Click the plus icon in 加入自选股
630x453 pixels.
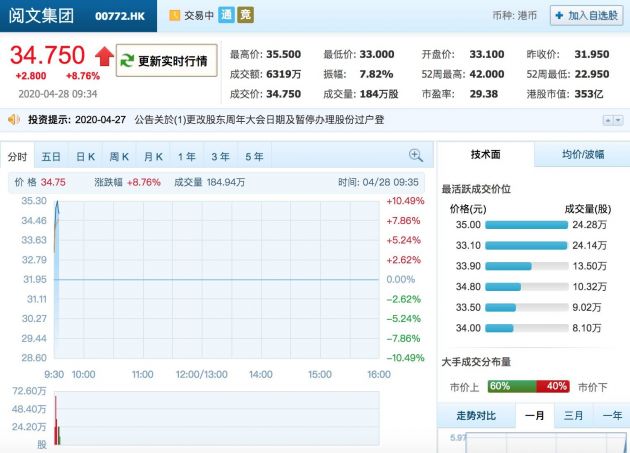coord(559,16)
